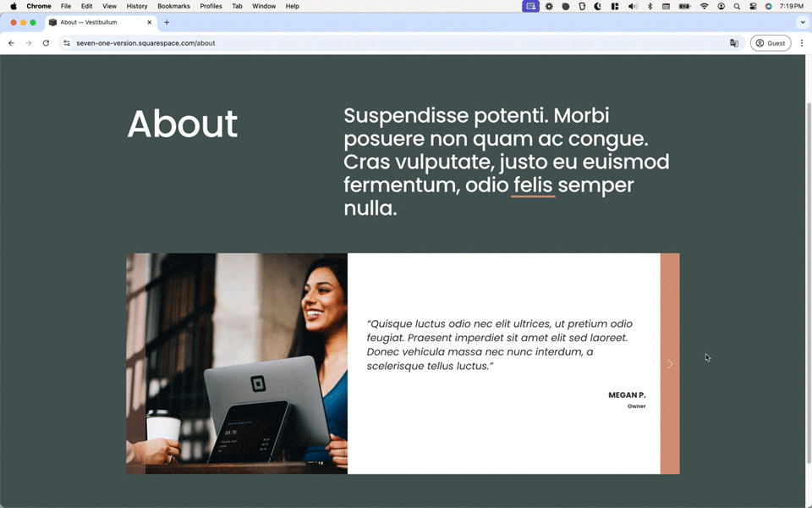Screen dimensions: 812x508
Task: Click the translate page icon
Action: pos(734,43)
